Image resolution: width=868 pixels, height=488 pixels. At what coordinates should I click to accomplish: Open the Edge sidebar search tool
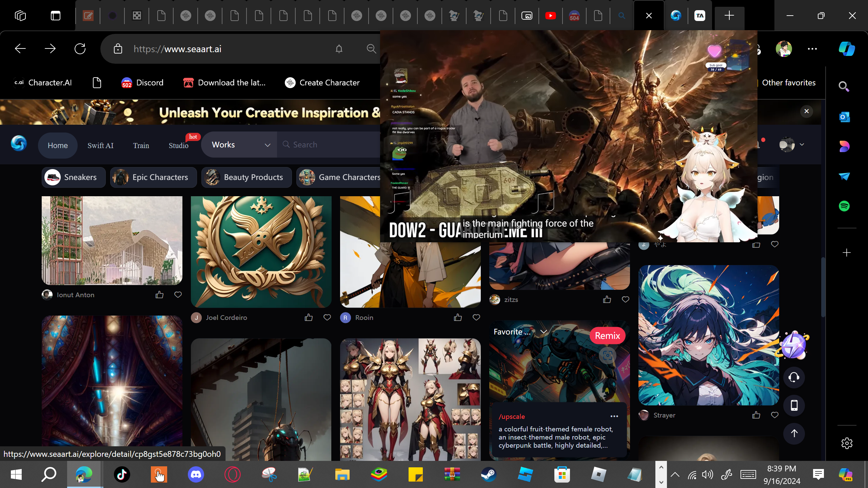(x=844, y=87)
